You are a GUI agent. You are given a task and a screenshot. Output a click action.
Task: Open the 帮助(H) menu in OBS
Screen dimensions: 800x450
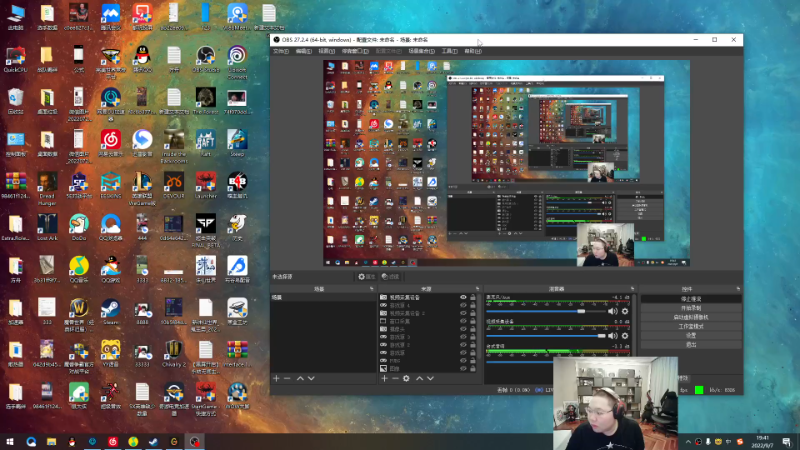(473, 51)
